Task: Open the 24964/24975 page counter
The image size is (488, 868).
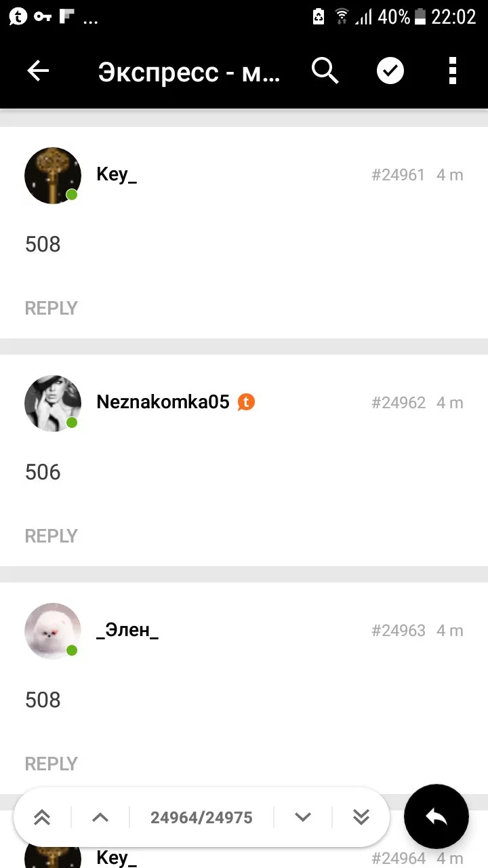Action: [x=201, y=818]
